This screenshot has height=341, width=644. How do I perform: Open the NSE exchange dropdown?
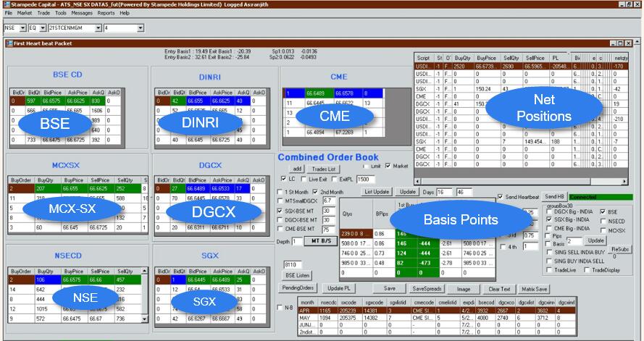[x=22, y=28]
